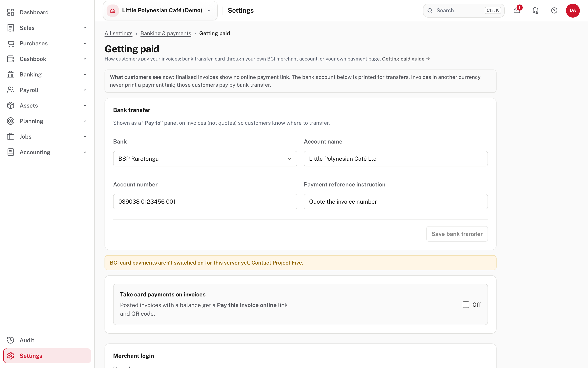The width and height of the screenshot is (588, 368).
Task: Go to Dashboard in the sidebar
Action: pos(47,12)
